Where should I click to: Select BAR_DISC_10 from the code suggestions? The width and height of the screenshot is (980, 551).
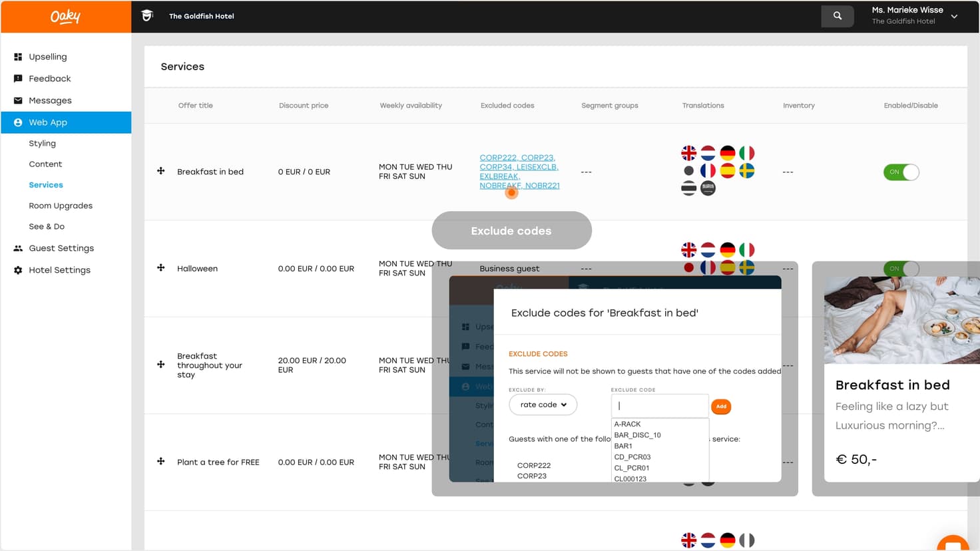pyautogui.click(x=637, y=435)
